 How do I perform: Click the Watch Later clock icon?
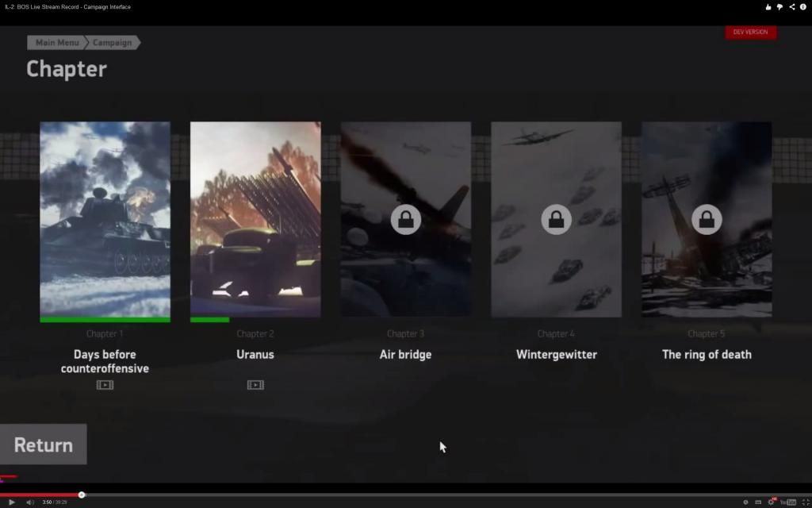pos(745,502)
